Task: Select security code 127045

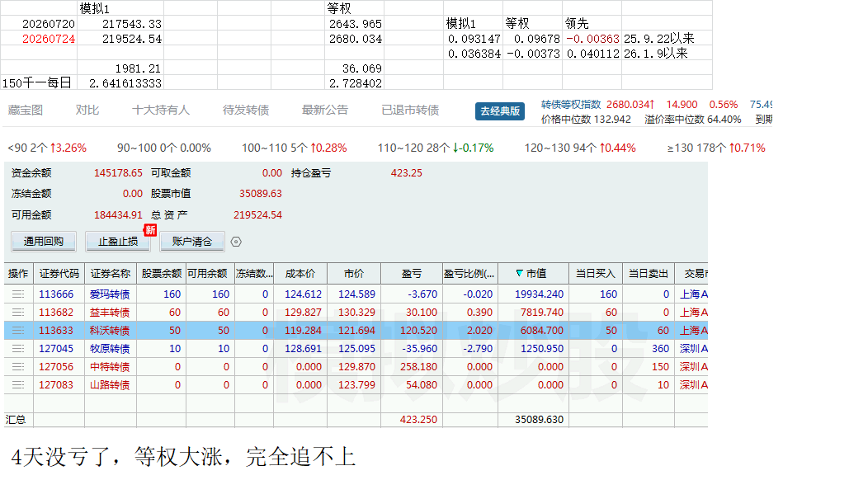Action: click(56, 349)
